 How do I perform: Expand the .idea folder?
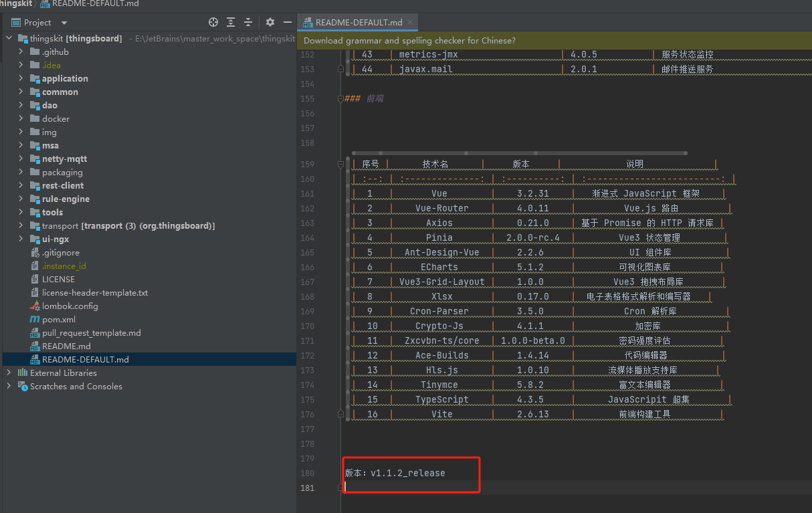pyautogui.click(x=21, y=65)
